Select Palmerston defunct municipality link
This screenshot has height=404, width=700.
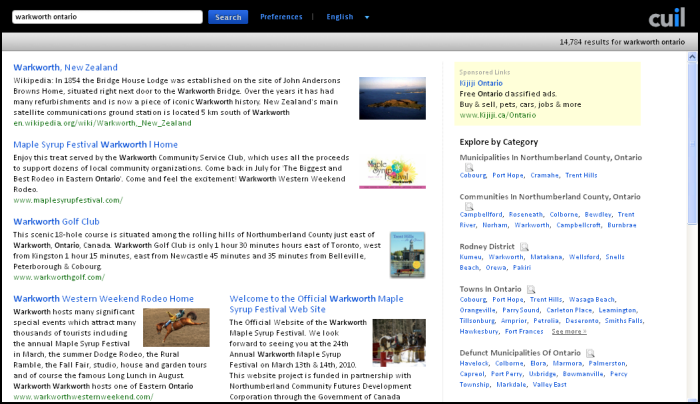pyautogui.click(x=608, y=363)
